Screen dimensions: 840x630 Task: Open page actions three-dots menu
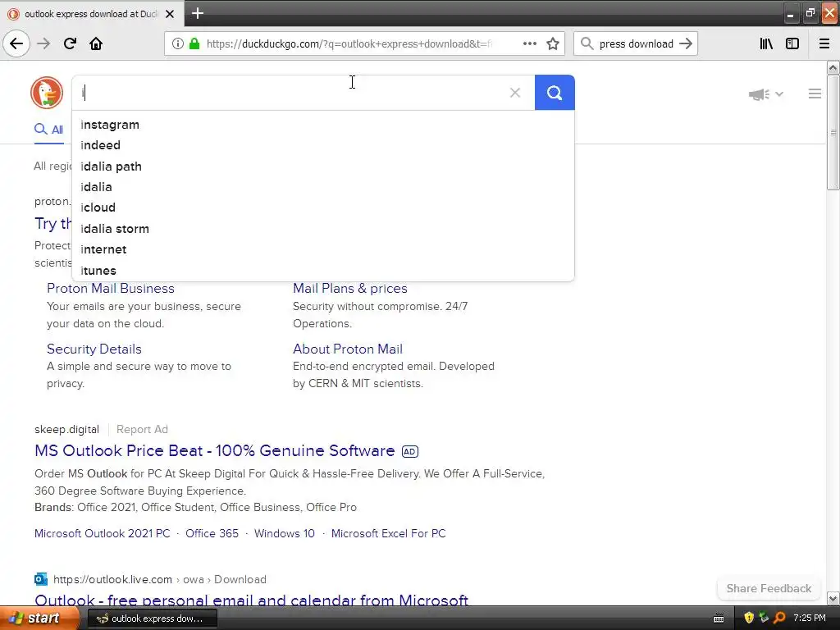[x=529, y=43]
